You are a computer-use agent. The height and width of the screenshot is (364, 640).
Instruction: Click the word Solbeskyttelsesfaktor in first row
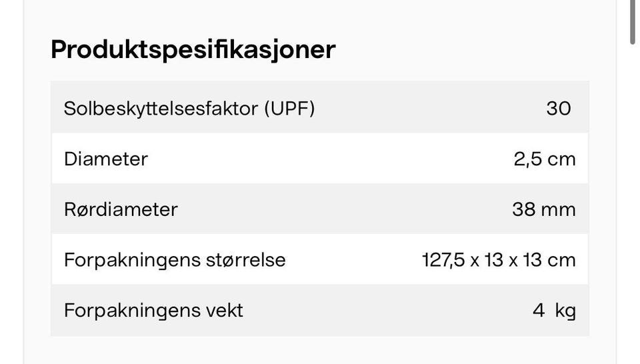tap(161, 109)
